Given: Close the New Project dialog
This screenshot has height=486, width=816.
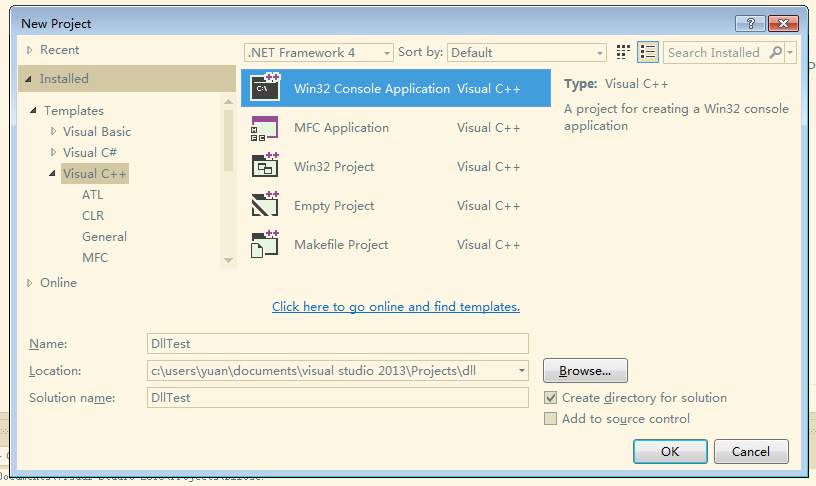Looking at the screenshot, I should point(783,23).
